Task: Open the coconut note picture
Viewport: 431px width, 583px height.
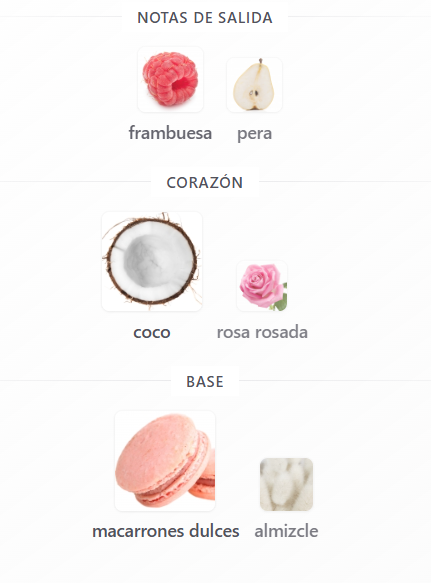Action: click(x=152, y=261)
